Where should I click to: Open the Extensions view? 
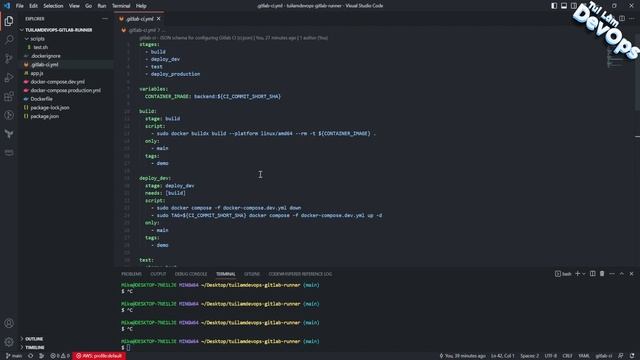(x=9, y=96)
